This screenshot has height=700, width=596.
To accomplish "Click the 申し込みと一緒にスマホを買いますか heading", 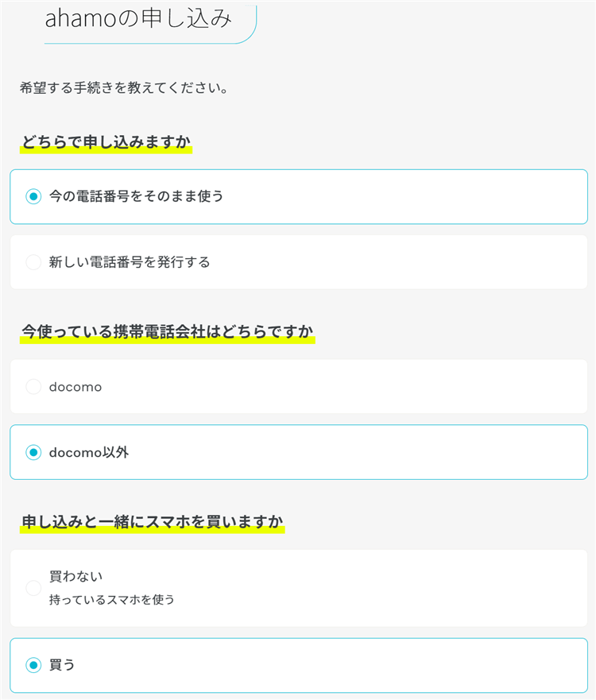I will point(153,522).
